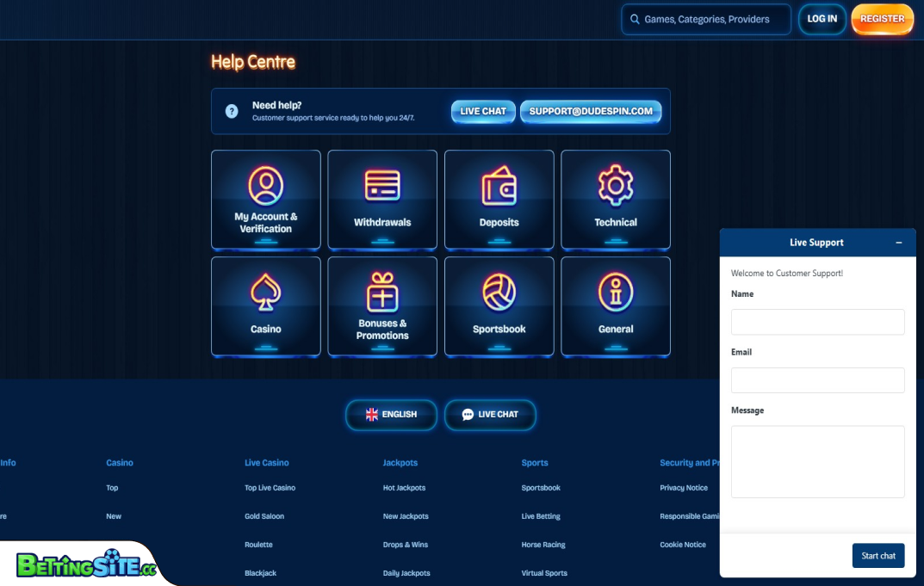Click the Live Chat button in Need help banner
924x586 pixels.
[x=483, y=112]
